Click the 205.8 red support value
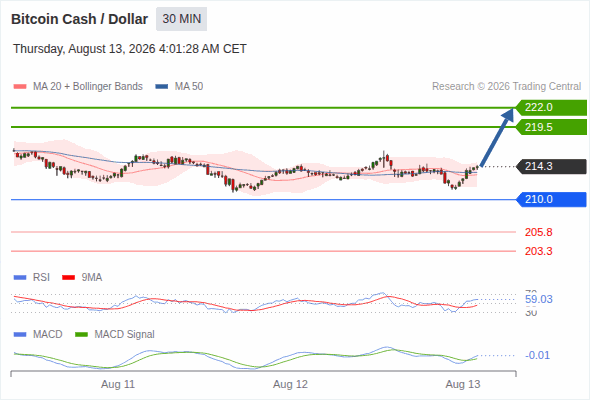The height and width of the screenshot is (400, 590). (538, 232)
